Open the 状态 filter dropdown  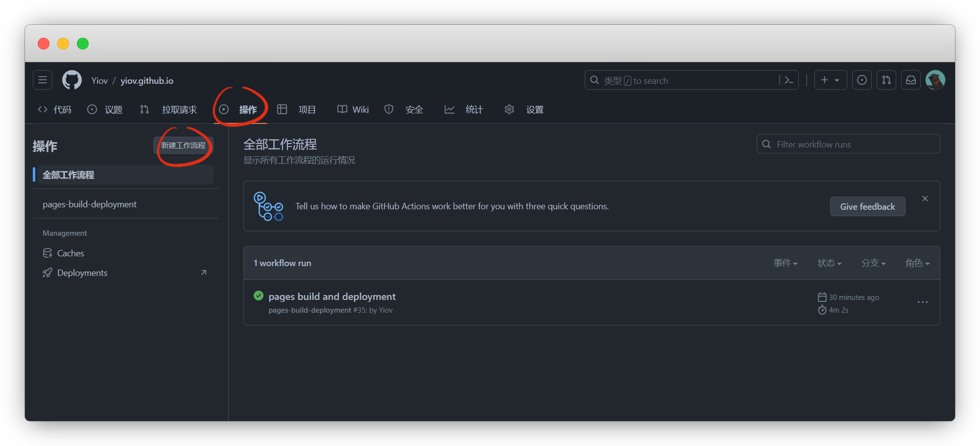click(829, 263)
